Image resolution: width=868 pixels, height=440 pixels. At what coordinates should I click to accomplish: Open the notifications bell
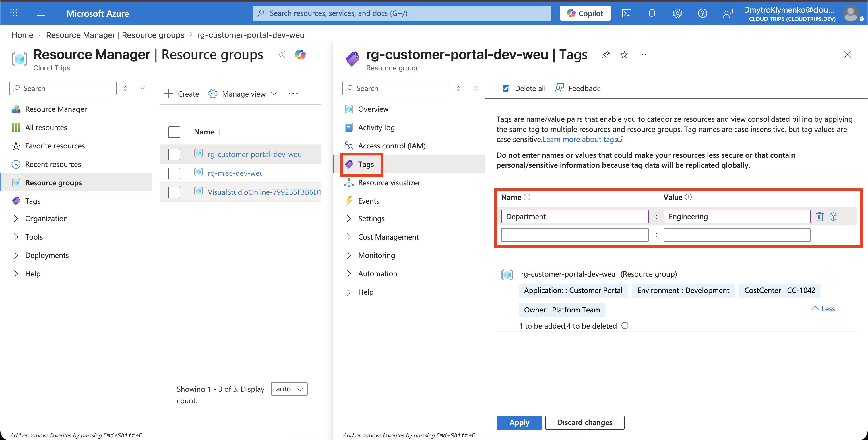point(652,13)
